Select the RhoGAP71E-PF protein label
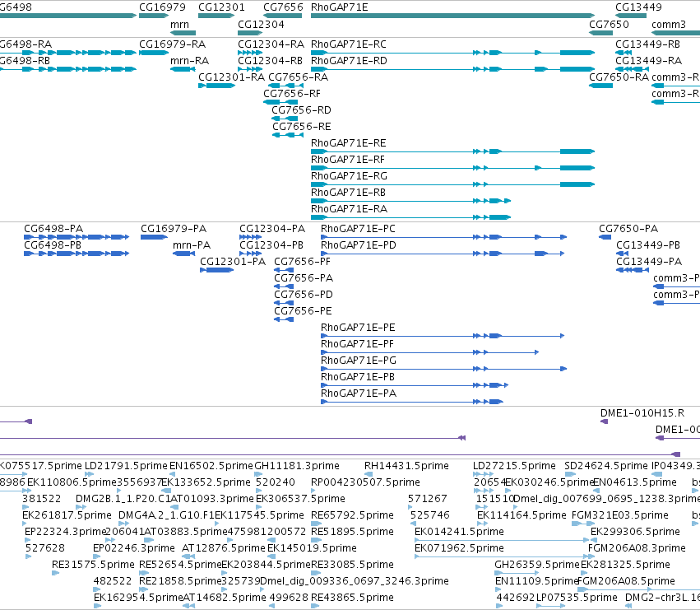This screenshot has height=610, width=700. point(357,345)
